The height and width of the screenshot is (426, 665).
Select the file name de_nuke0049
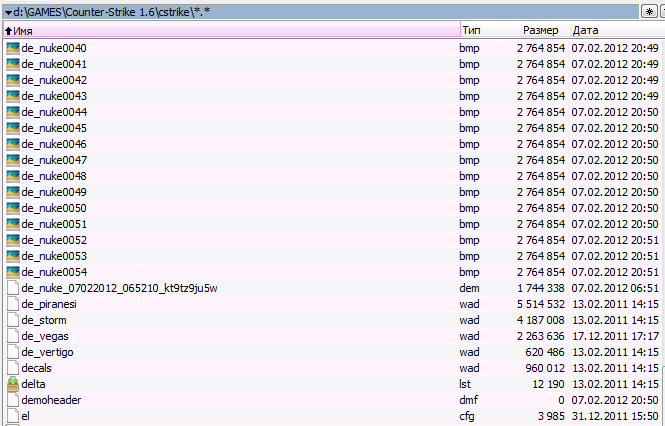click(x=54, y=192)
